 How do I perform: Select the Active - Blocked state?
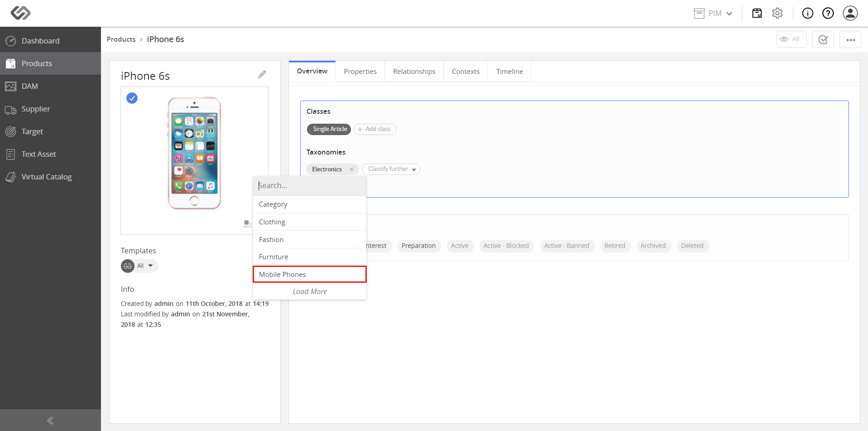[x=506, y=246]
